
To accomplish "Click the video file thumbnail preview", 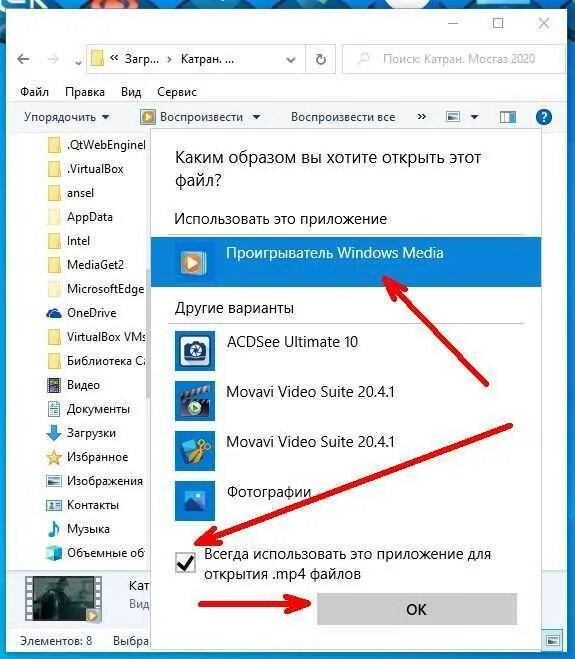I will click(x=64, y=599).
